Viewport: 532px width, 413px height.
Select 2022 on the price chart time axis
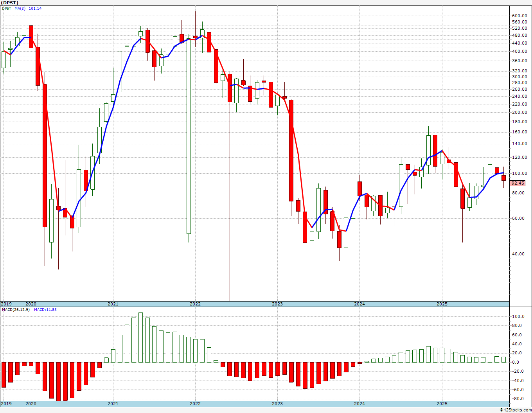click(195, 304)
